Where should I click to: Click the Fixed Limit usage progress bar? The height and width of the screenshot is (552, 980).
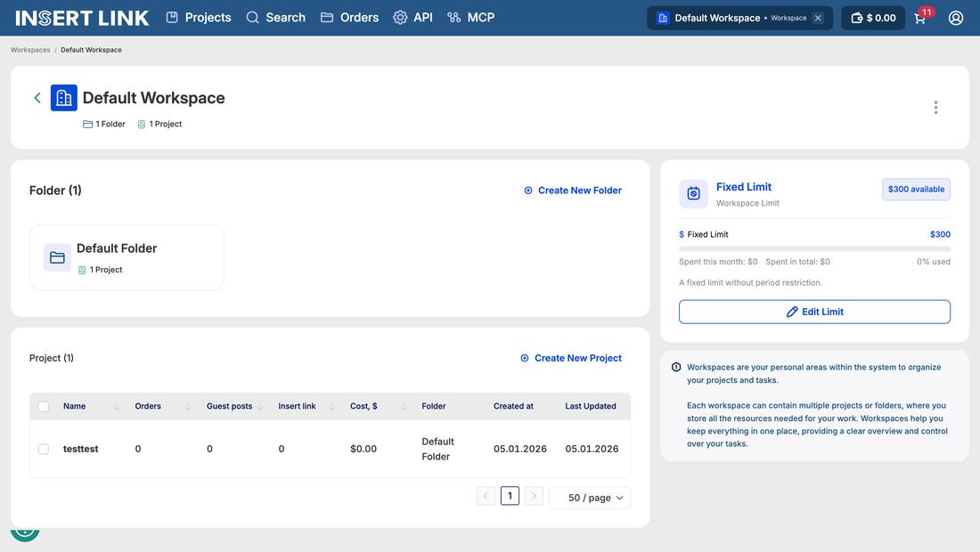pyautogui.click(x=814, y=248)
